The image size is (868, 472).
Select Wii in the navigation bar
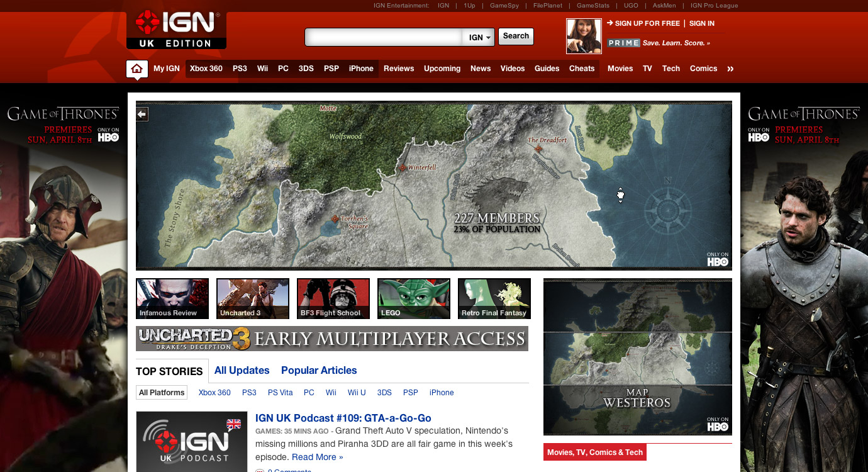click(262, 69)
